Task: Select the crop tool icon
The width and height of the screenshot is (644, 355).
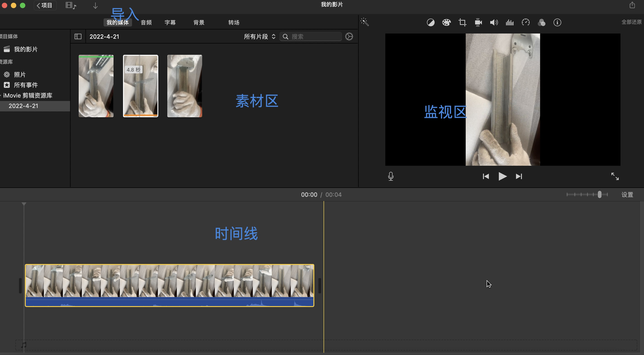Action: tap(462, 23)
